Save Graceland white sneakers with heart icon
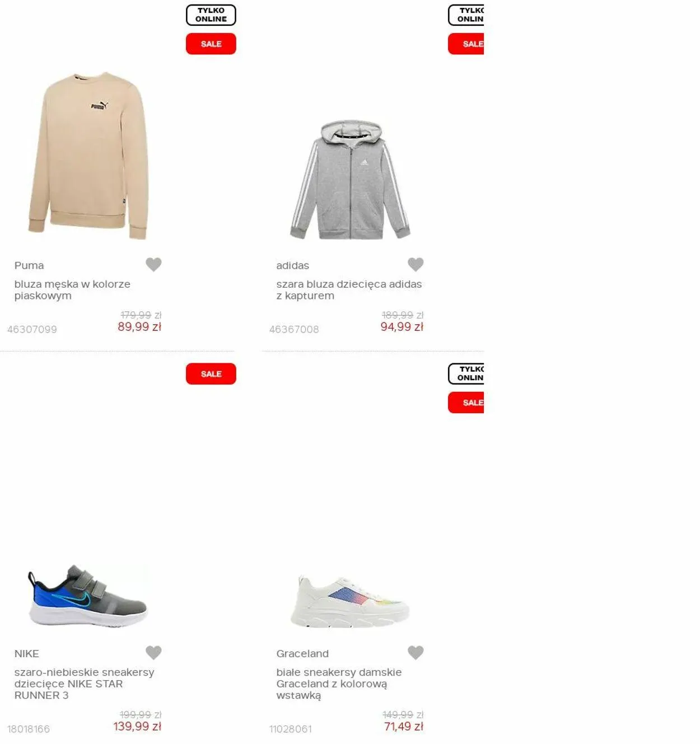Screen dimensions: 700x744 pyautogui.click(x=416, y=652)
